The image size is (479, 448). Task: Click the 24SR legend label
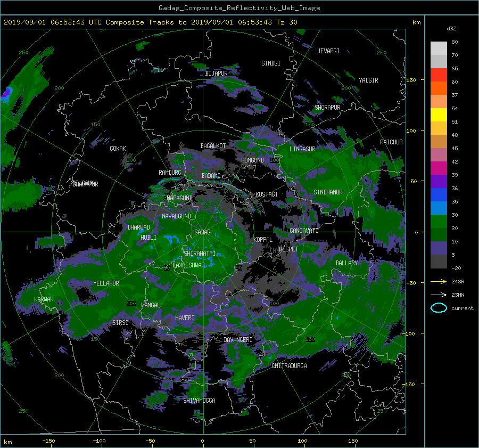tap(458, 282)
